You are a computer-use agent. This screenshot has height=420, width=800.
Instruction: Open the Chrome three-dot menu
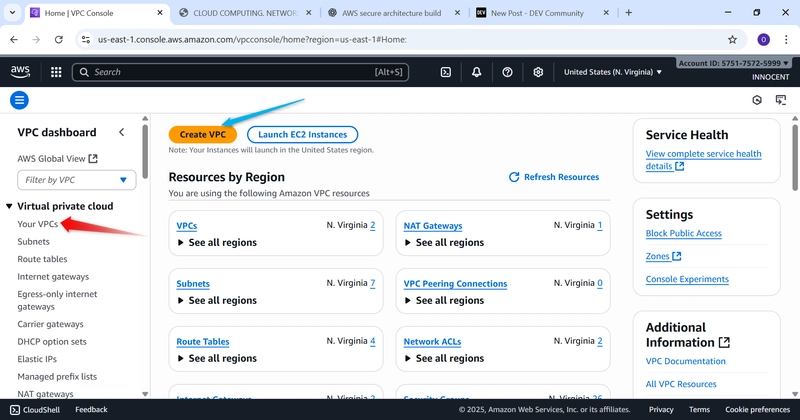coord(786,39)
